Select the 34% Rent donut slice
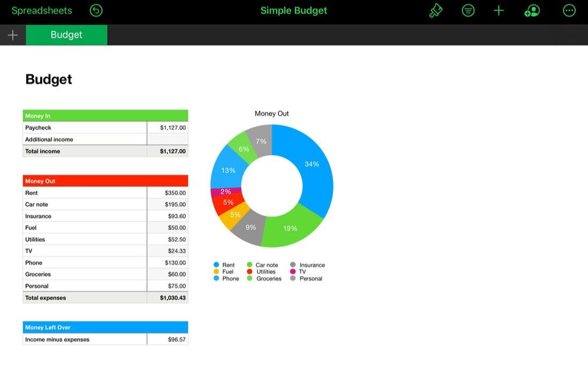 312,166
